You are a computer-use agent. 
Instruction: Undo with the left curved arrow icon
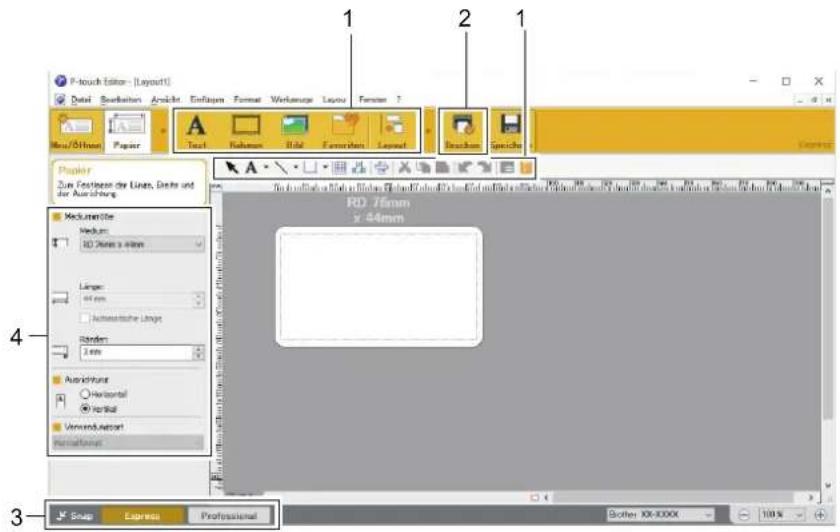click(x=465, y=168)
